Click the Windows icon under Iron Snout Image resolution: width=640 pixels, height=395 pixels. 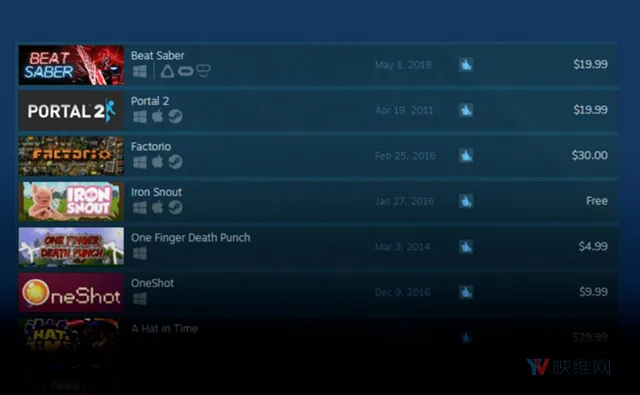click(x=140, y=208)
